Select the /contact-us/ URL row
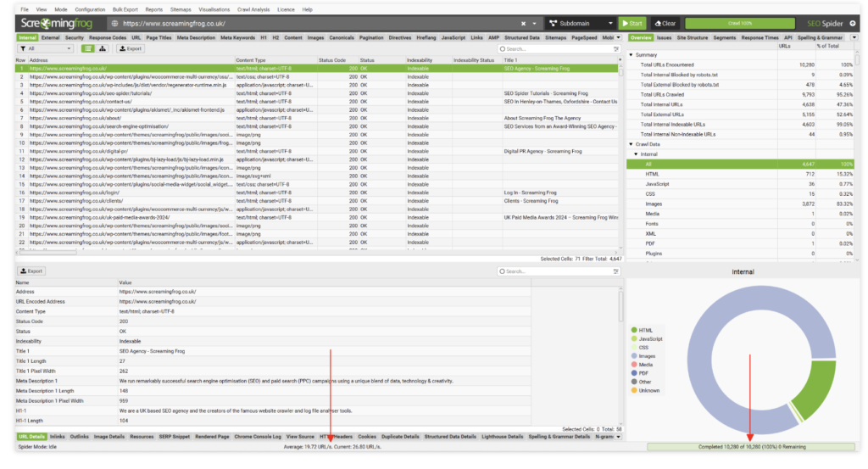Screen dimensions: 868x469 317,102
